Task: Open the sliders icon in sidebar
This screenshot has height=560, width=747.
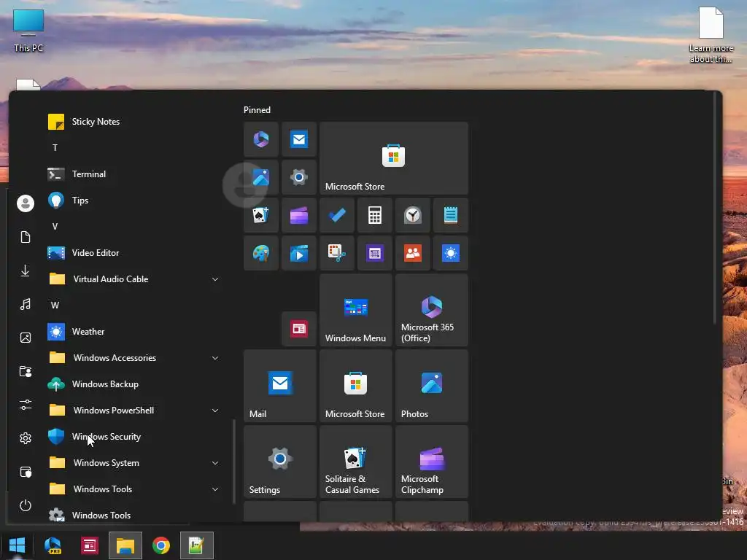Action: point(26,405)
